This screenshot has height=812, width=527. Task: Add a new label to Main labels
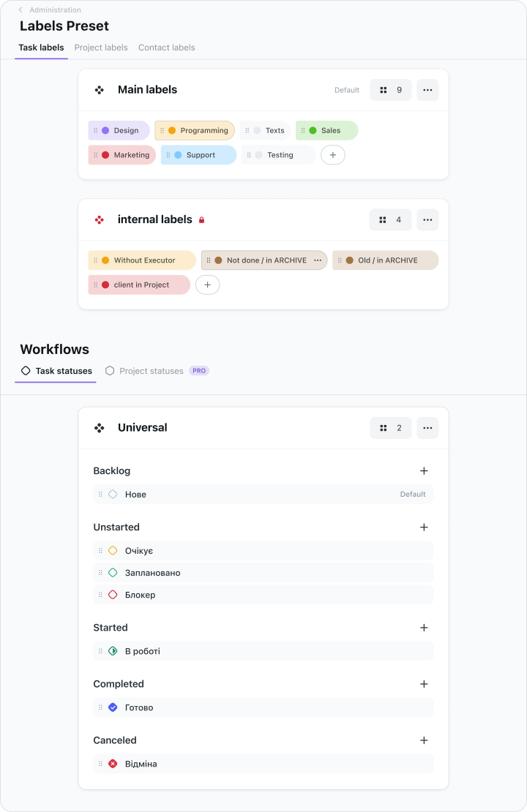pyautogui.click(x=333, y=155)
